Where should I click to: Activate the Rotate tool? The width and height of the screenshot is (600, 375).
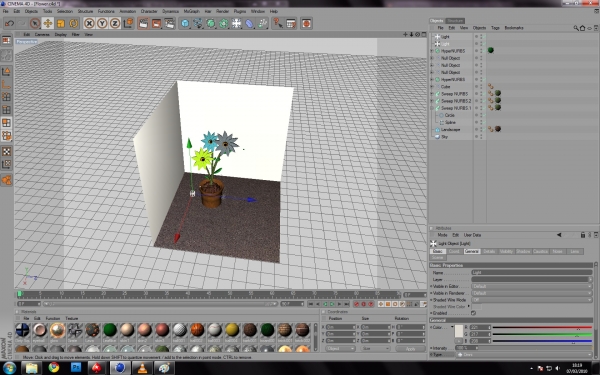[x=73, y=23]
